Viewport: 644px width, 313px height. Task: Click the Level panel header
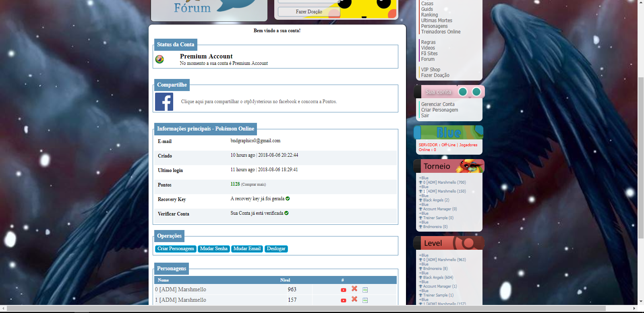[449, 243]
